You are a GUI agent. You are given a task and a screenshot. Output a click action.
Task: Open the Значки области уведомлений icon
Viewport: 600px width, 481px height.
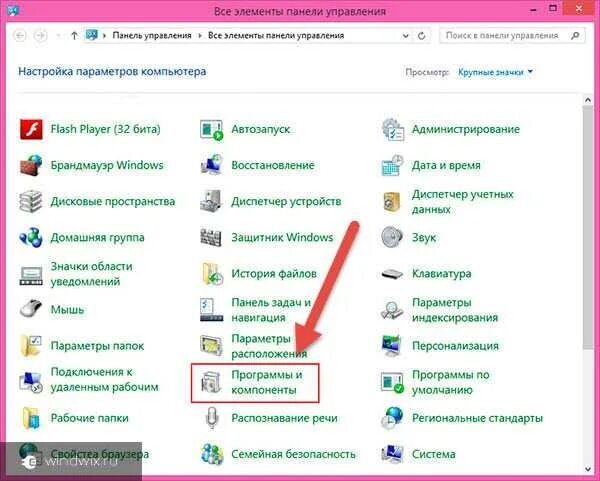click(x=31, y=274)
